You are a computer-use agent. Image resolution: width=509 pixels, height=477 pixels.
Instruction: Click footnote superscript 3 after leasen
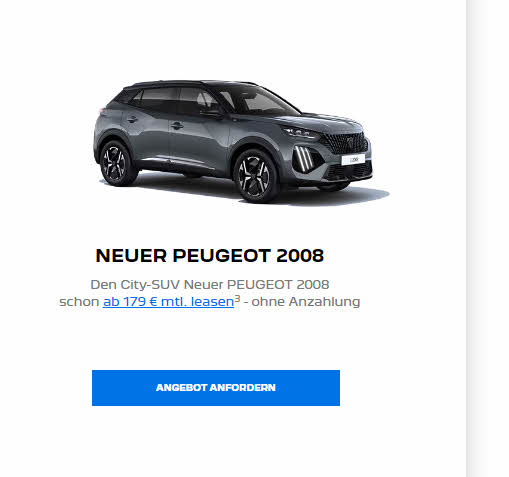[x=237, y=299]
